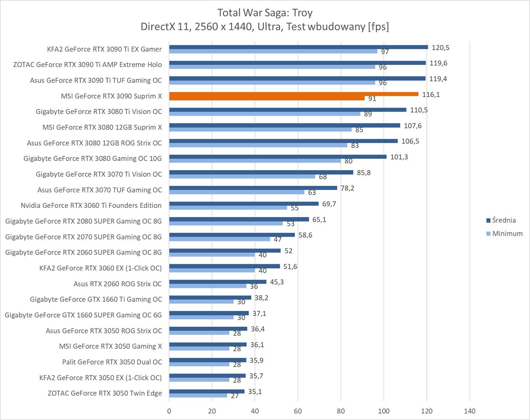The image size is (530, 420).
Task: Select label "MSI GeForce RTX 3050 Gaming X"
Action: point(111,346)
